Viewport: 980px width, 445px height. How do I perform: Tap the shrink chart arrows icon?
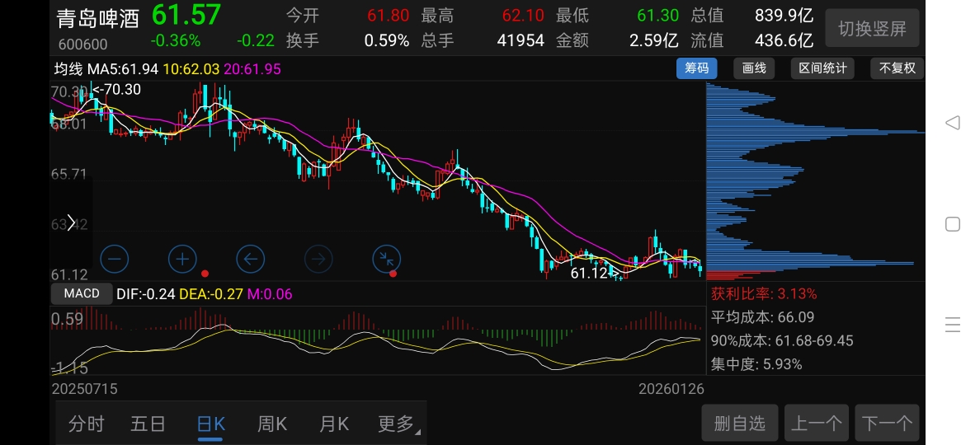click(386, 259)
